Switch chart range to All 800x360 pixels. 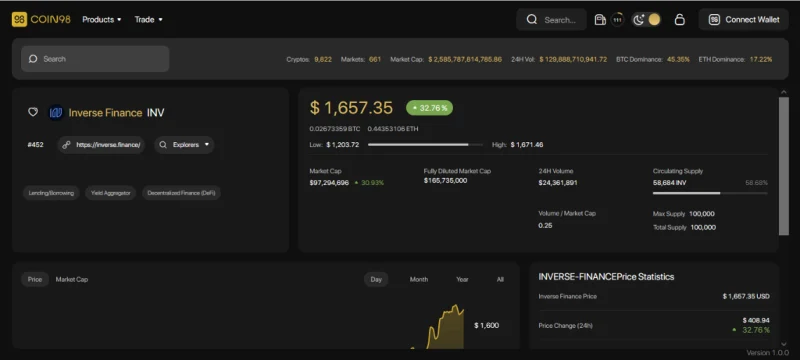[500, 279]
